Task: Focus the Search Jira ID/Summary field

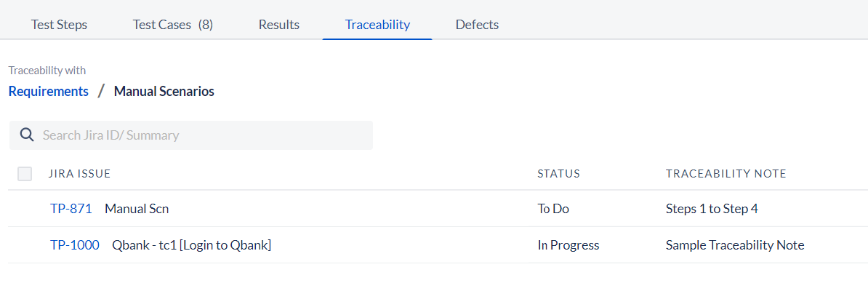Action: pyautogui.click(x=191, y=135)
